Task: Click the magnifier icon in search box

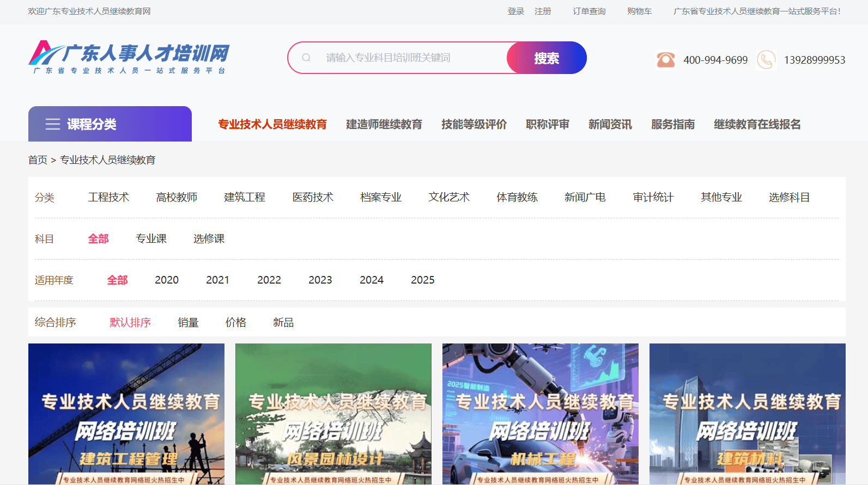Action: (306, 58)
